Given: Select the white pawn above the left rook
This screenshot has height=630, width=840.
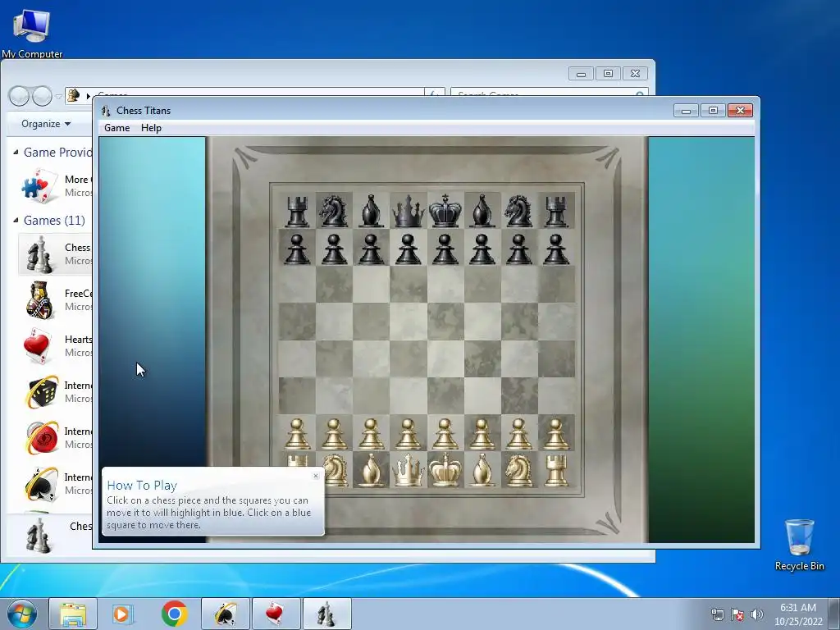Looking at the screenshot, I should (x=297, y=433).
